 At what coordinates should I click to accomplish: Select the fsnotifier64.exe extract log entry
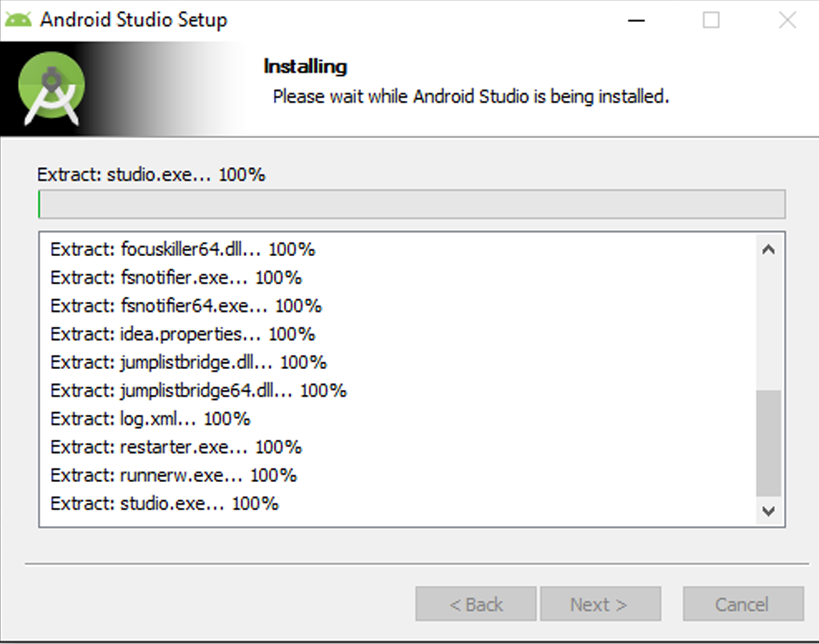tap(186, 306)
